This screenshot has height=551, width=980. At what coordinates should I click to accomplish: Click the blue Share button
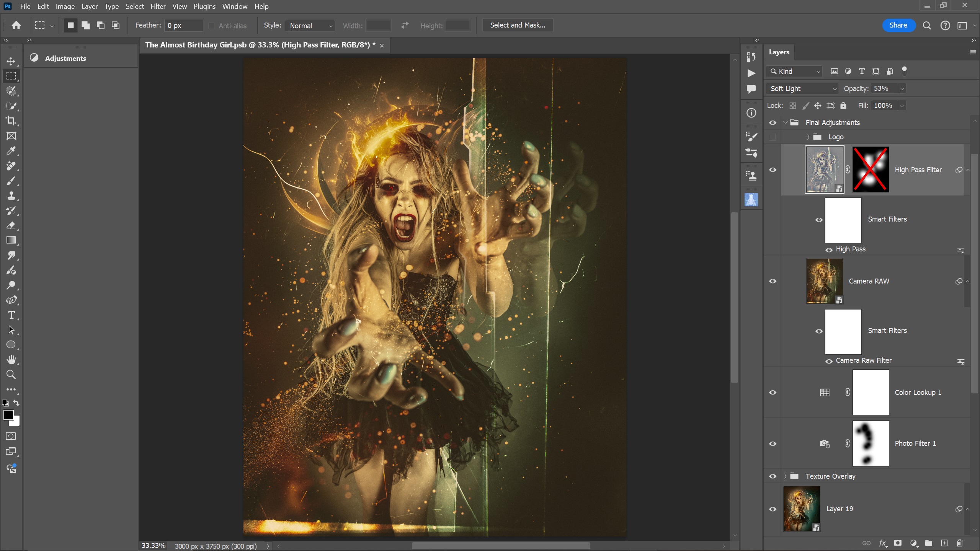click(898, 25)
